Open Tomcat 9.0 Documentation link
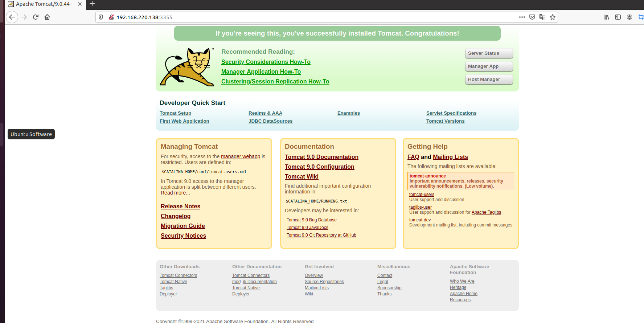The width and height of the screenshot is (644, 323). 321,157
